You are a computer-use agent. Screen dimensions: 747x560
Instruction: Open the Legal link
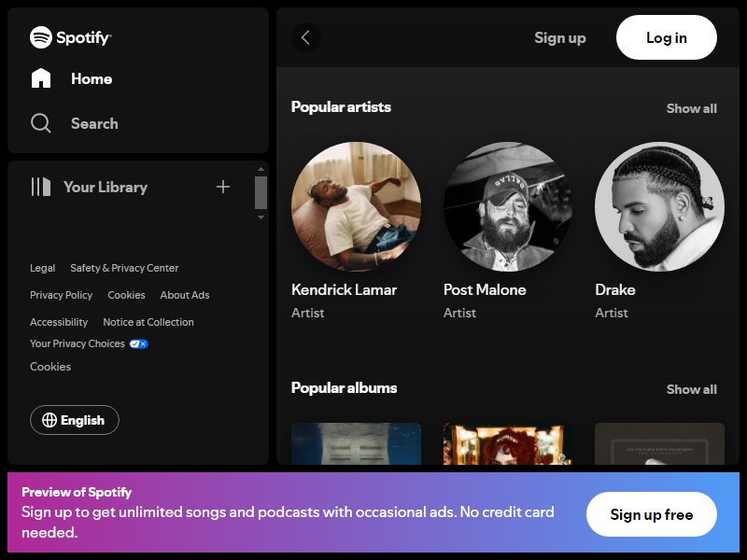pyautogui.click(x=43, y=268)
